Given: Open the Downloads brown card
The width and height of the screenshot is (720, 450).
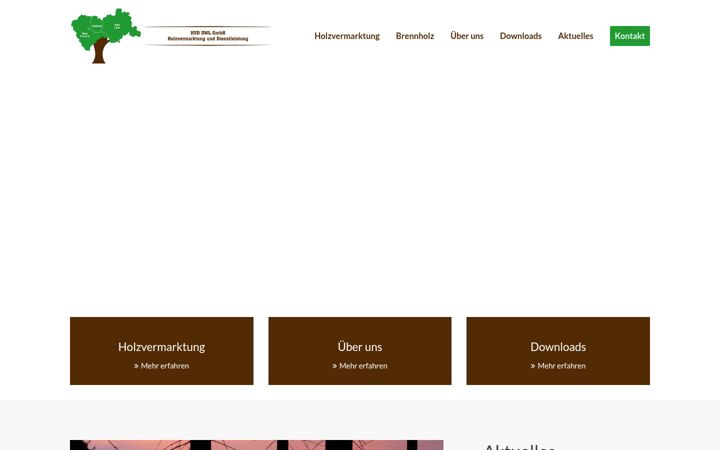Looking at the screenshot, I should 558,351.
